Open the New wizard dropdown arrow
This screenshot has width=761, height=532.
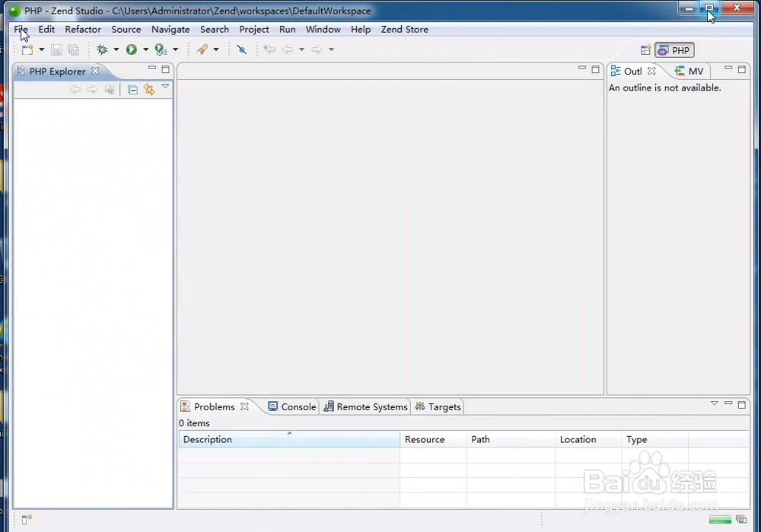click(x=41, y=49)
